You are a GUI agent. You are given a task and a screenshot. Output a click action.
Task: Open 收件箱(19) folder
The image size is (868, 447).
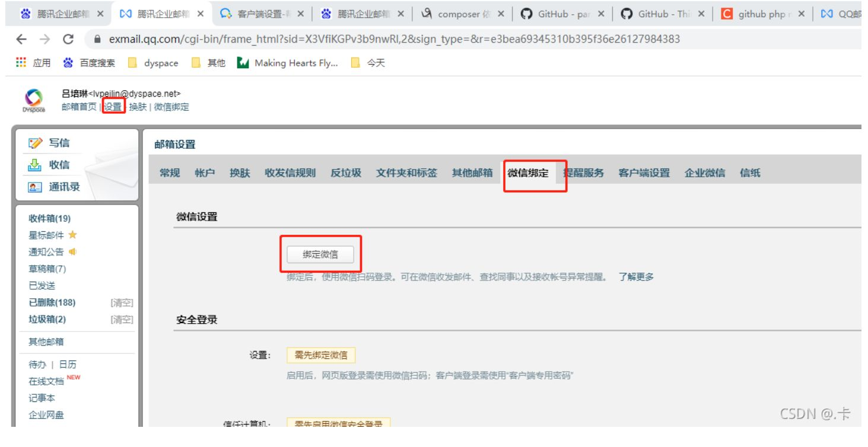point(50,219)
